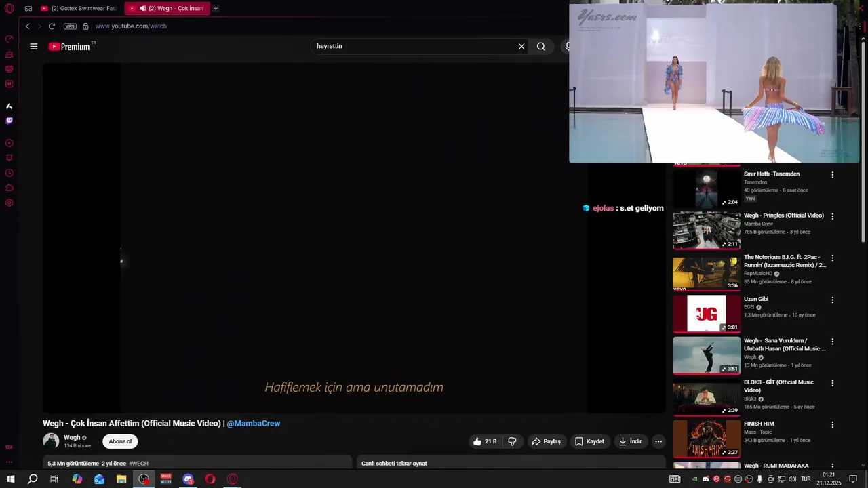The image size is (868, 488).
Task: Click the main video player area
Action: [354, 238]
